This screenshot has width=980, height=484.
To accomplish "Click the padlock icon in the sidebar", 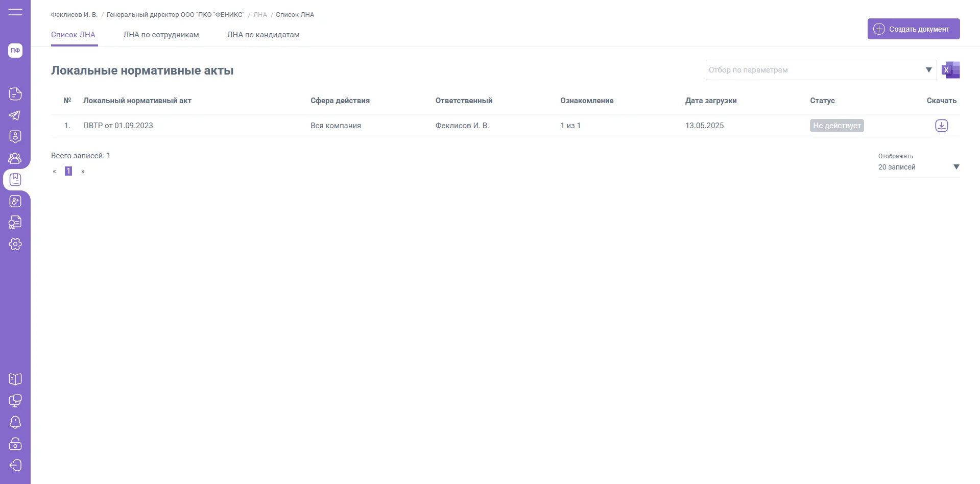I will coord(15,444).
